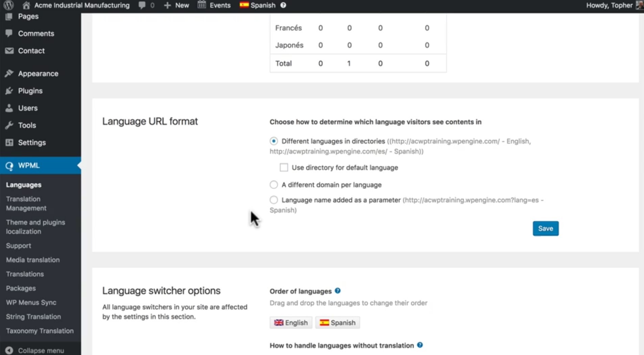The height and width of the screenshot is (355, 644).
Task: Open the New dropdown in the admin bar
Action: 176,5
